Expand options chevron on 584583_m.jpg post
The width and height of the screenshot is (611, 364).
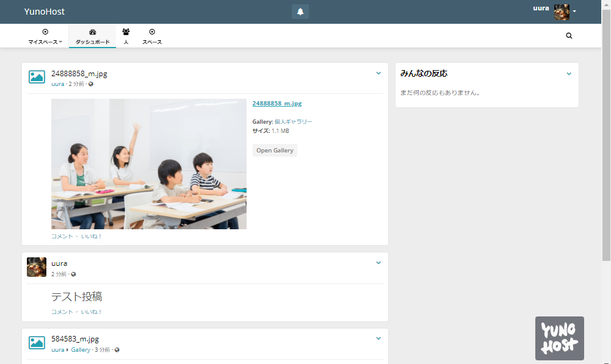378,338
